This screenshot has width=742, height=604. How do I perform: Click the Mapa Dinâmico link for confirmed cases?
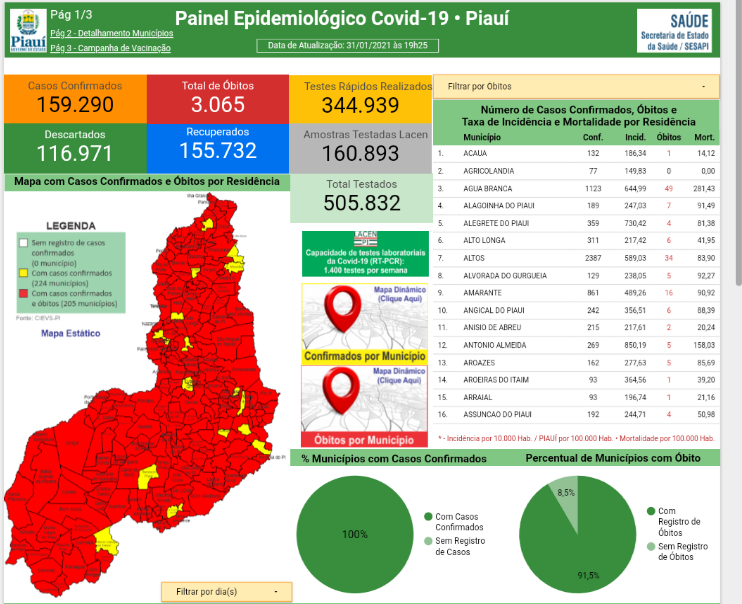[398, 294]
